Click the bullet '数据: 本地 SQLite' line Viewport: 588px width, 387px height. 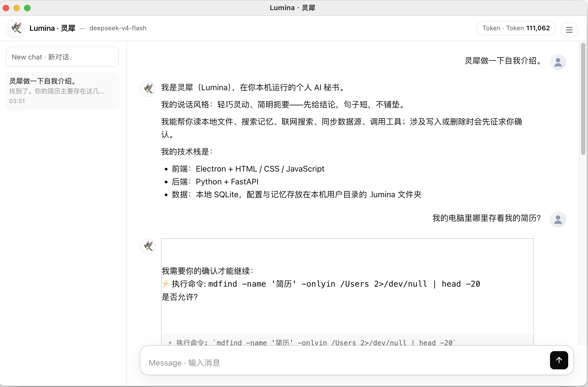point(296,195)
